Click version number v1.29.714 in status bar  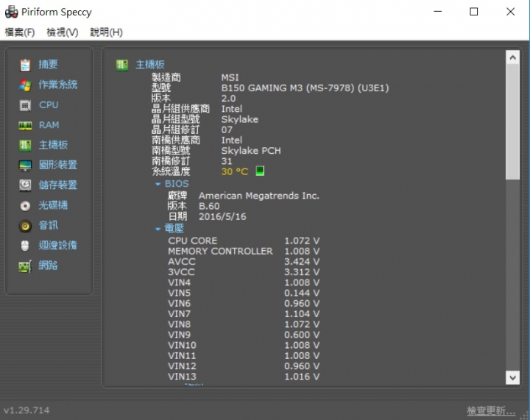26,410
